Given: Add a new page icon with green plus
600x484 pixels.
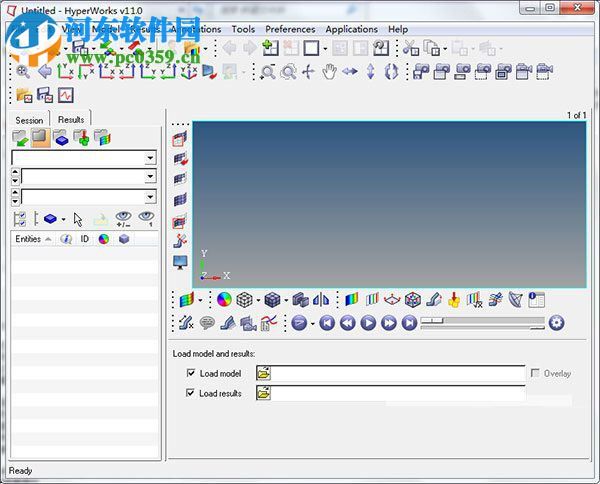Looking at the screenshot, I should (270, 48).
